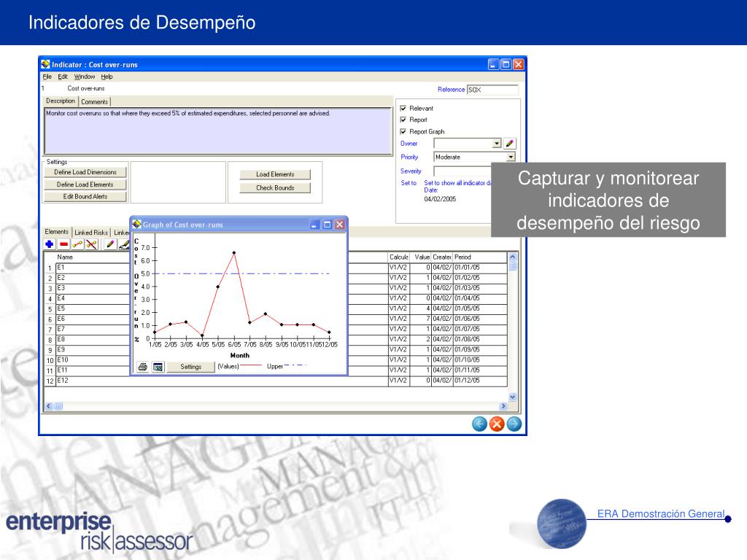The height and width of the screenshot is (560, 747).
Task: Click the yellow link element icon
Action: 77,244
